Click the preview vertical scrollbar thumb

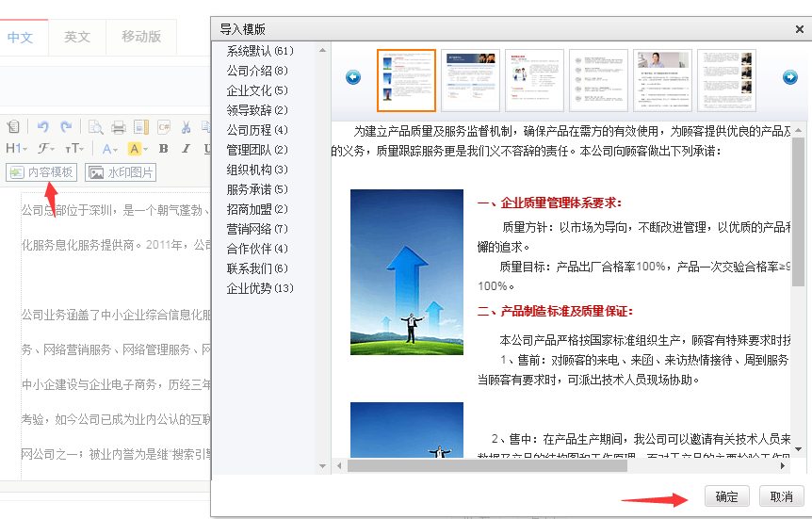[798, 211]
